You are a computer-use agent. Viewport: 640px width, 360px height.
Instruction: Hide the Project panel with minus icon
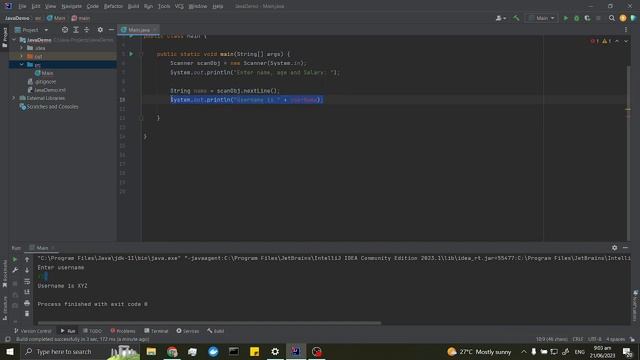pos(111,30)
